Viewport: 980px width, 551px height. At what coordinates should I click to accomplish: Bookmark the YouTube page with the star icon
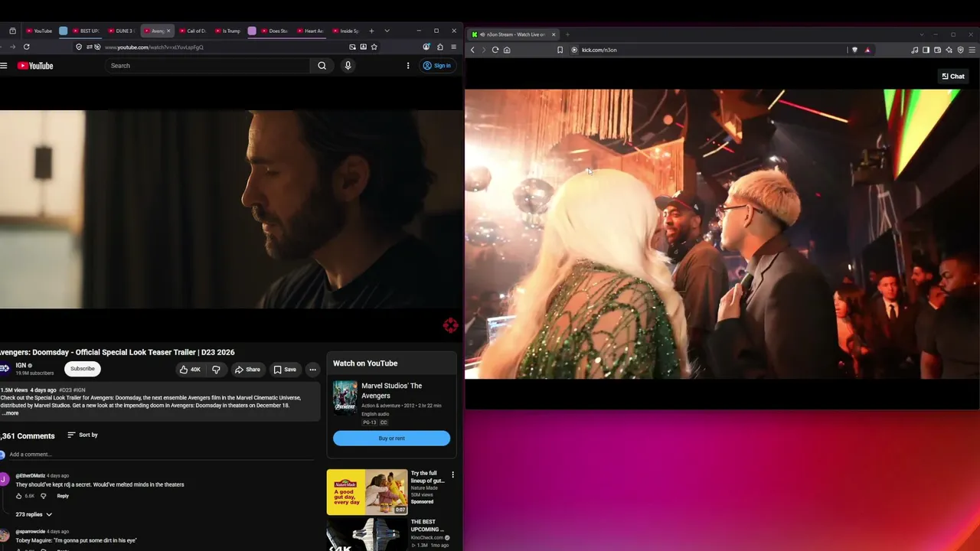click(374, 47)
